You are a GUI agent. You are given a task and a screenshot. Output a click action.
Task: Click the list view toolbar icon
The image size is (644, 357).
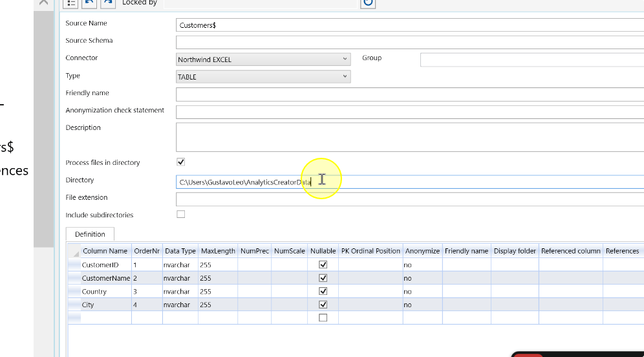(70, 3)
